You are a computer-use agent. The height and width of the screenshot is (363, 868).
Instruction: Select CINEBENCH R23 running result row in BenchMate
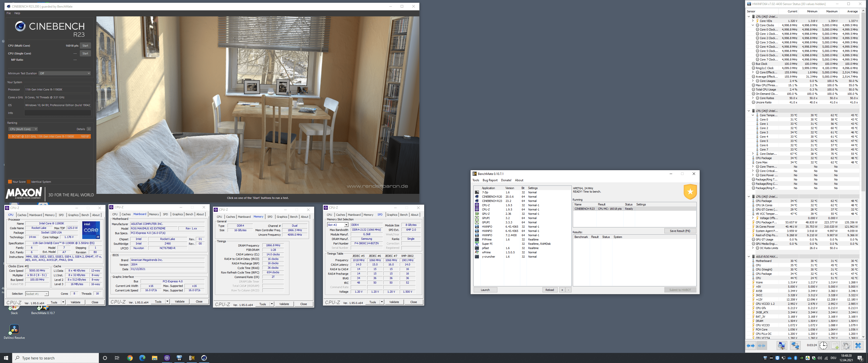pyautogui.click(x=635, y=209)
